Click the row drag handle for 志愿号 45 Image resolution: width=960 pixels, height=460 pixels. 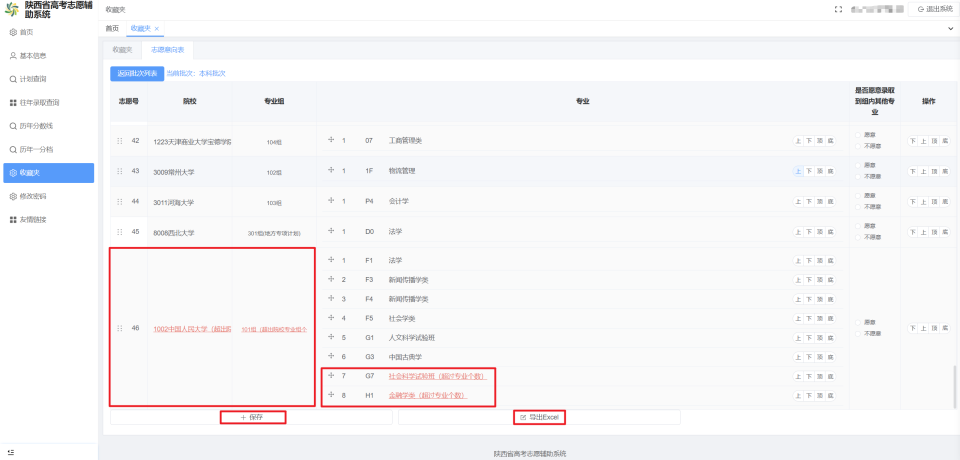120,232
